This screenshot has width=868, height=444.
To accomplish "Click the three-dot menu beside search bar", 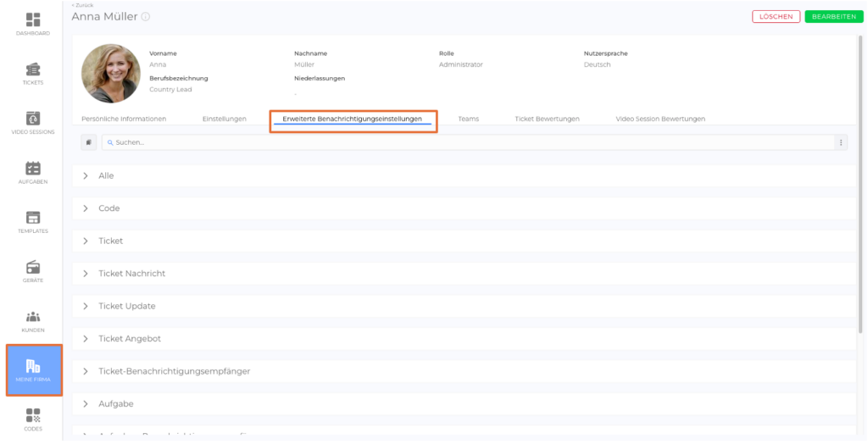I will pyautogui.click(x=841, y=142).
